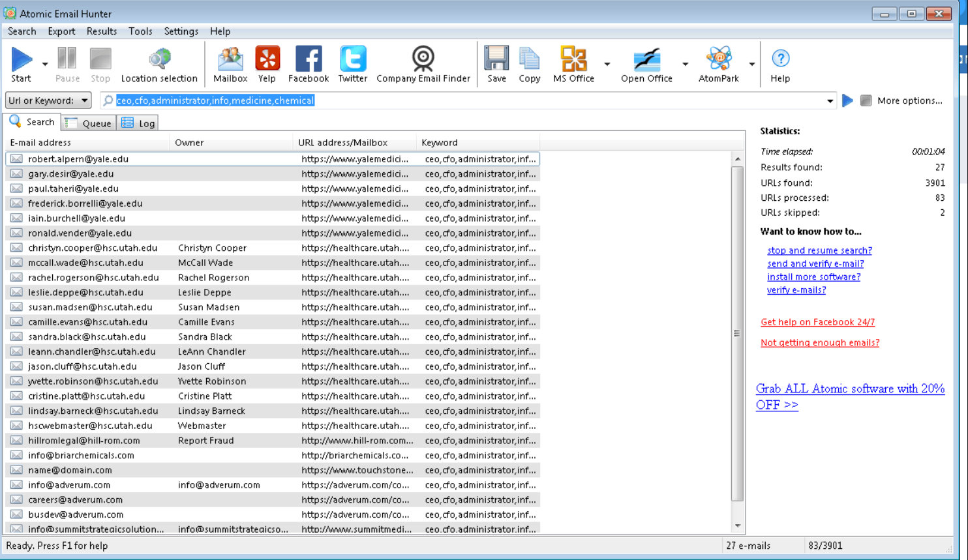Open Get help on Facebook 24/7
The height and width of the screenshot is (560, 968).
pos(817,321)
